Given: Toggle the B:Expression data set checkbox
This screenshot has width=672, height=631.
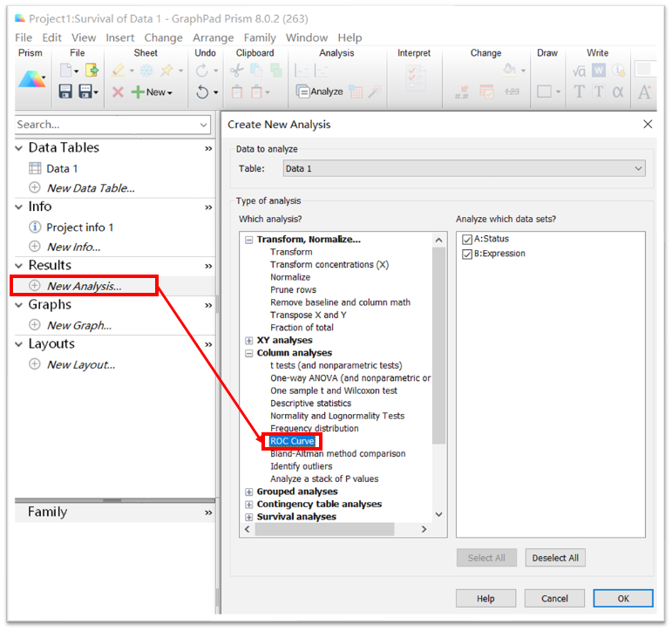Looking at the screenshot, I should [x=467, y=254].
